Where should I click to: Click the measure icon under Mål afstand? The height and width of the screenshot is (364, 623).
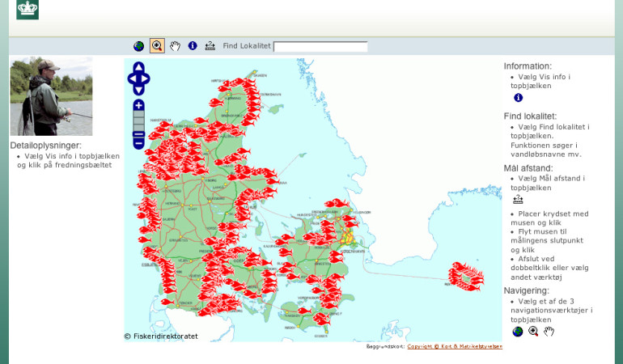tap(518, 200)
